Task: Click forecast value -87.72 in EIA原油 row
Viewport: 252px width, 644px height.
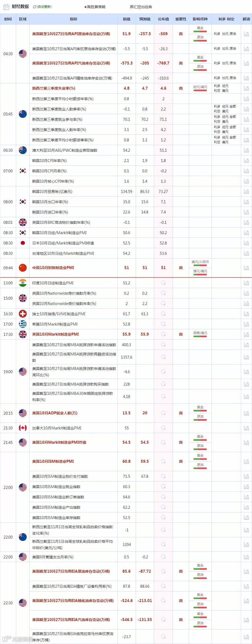Action: click(x=145, y=571)
